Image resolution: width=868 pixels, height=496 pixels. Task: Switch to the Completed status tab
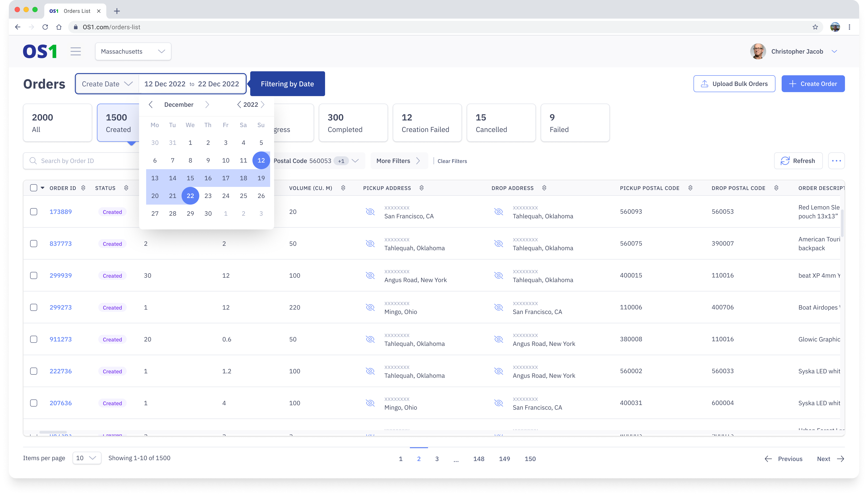coord(353,123)
